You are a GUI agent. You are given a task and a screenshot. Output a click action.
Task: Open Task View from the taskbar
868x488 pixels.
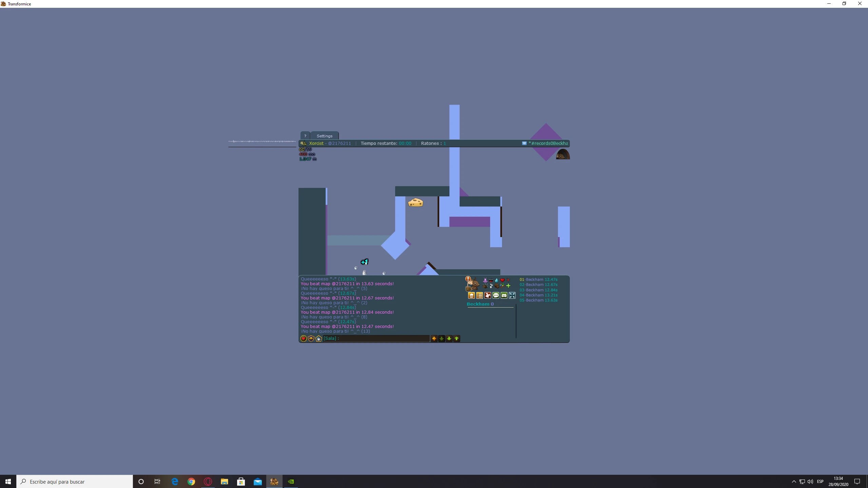pos(157,481)
